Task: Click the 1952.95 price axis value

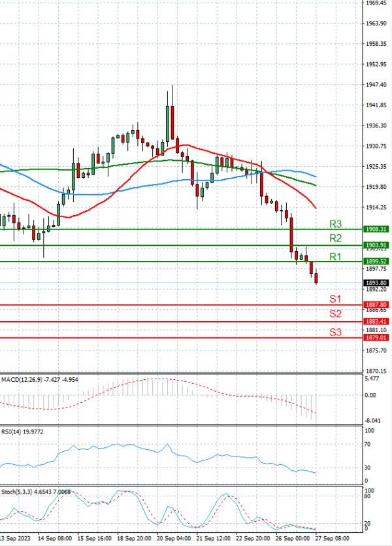Action: coord(376,65)
